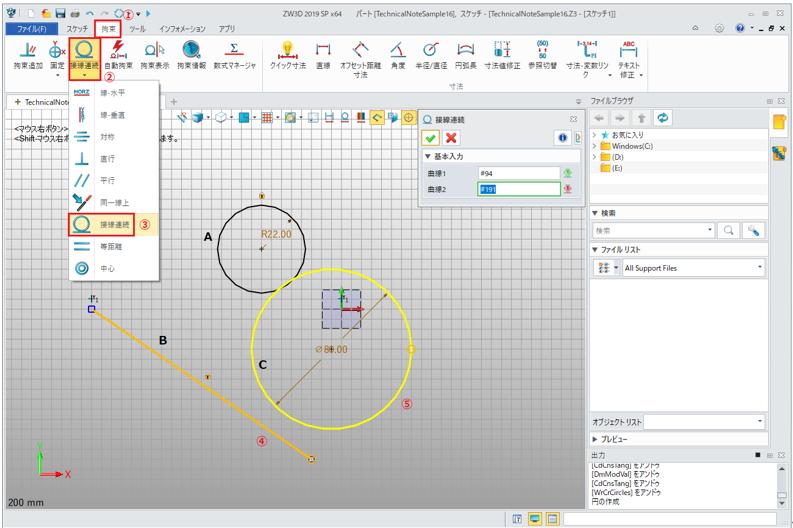Open the ファイル(F) menu
Image resolution: width=793 pixels, height=528 pixels.
[x=31, y=29]
